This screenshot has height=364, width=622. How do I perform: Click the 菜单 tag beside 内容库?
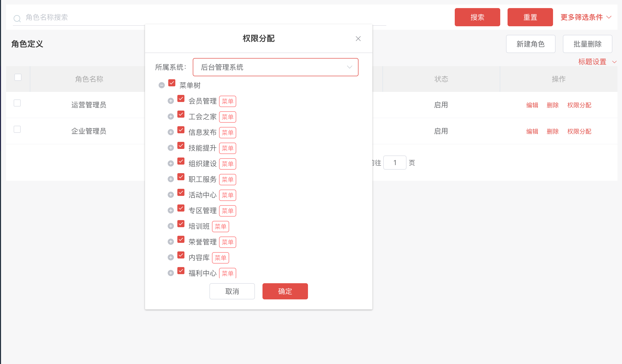220,258
